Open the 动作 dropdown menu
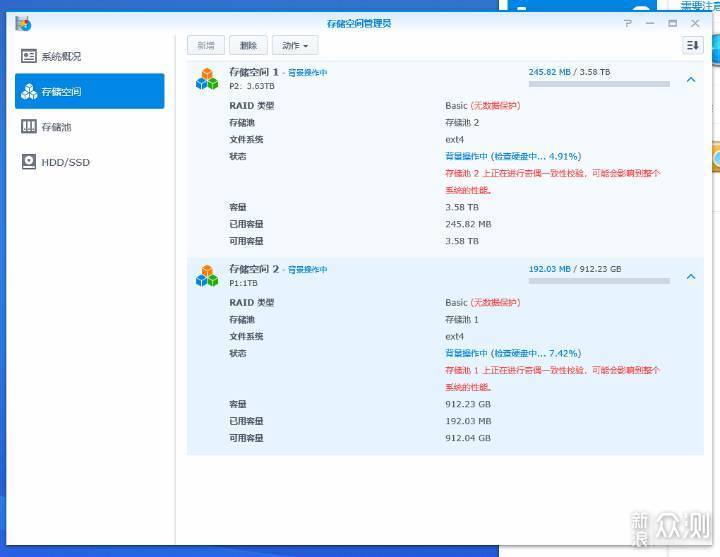This screenshot has width=720, height=557. [295, 45]
